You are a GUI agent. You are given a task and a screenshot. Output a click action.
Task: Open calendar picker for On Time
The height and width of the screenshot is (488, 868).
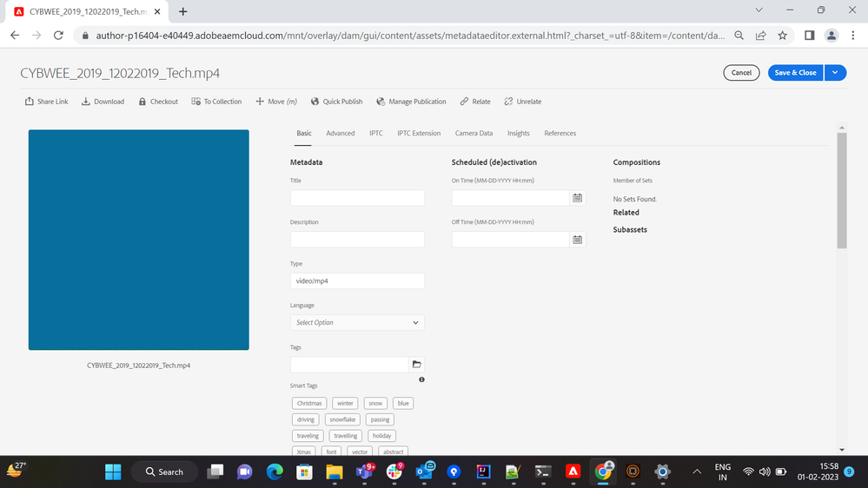(x=577, y=198)
